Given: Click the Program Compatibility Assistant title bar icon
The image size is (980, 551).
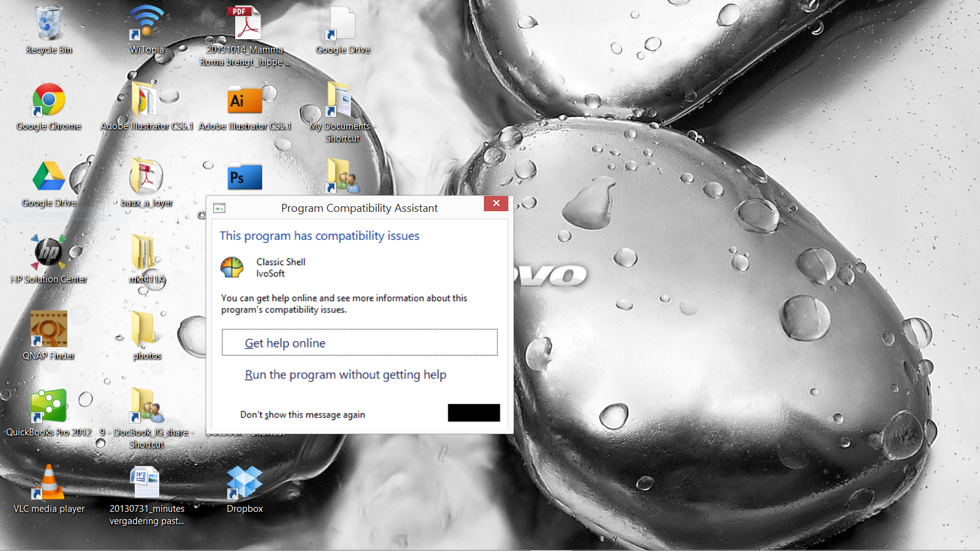Looking at the screenshot, I should [x=219, y=208].
